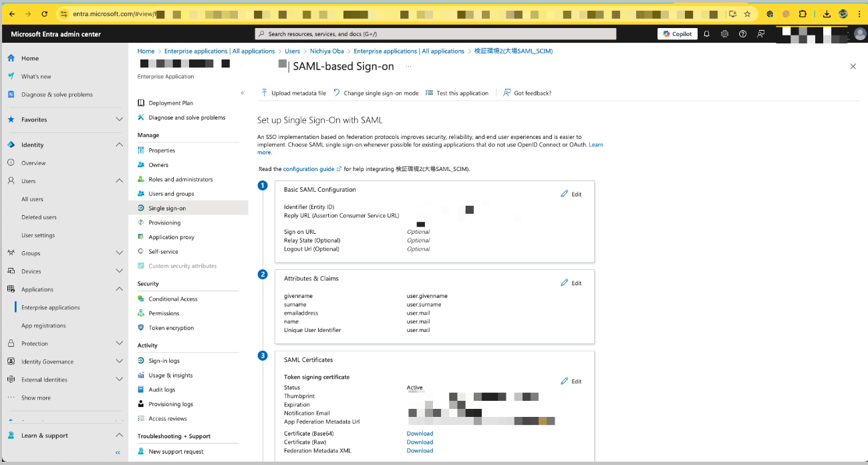
Task: Click the Usage & insights chart icon
Action: pyautogui.click(x=141, y=375)
